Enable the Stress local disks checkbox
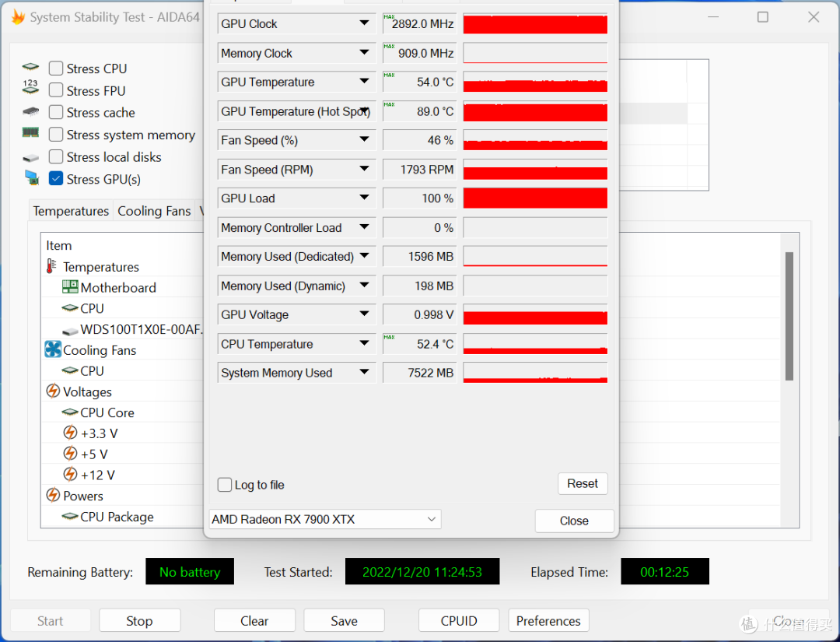Viewport: 840px width, 642px height. 56,156
